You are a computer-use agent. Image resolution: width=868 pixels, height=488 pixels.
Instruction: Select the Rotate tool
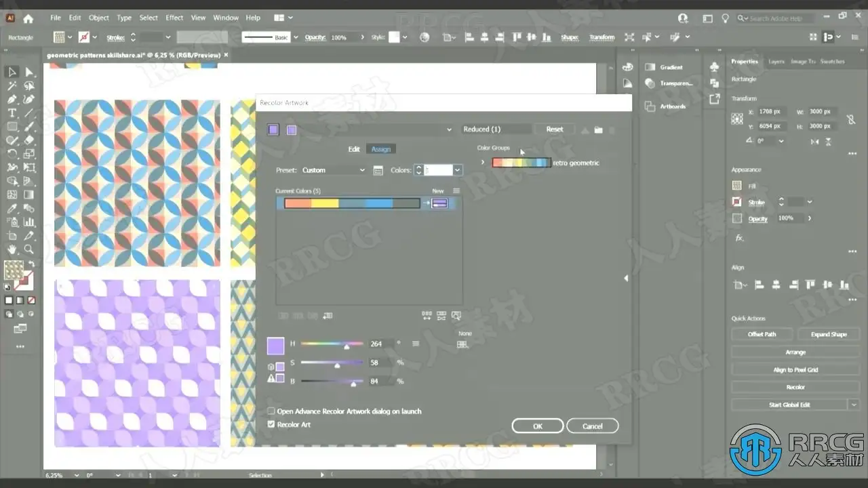(12, 154)
